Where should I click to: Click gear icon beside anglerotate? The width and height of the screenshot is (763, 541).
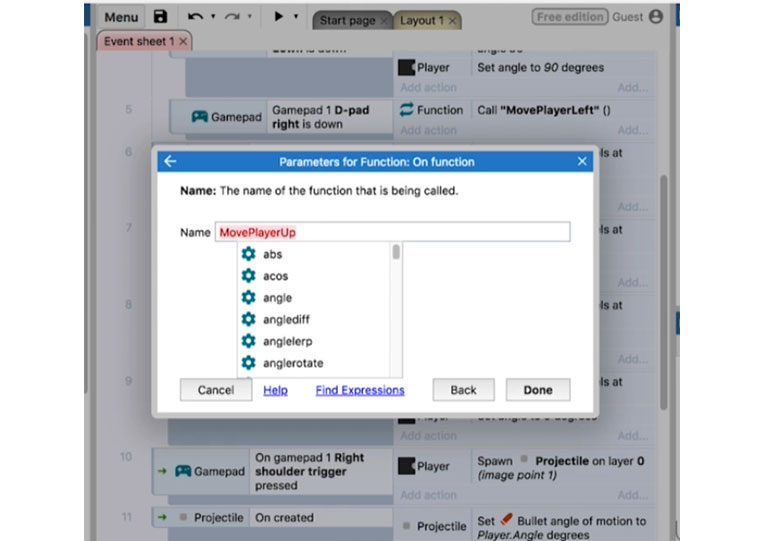pos(249,362)
